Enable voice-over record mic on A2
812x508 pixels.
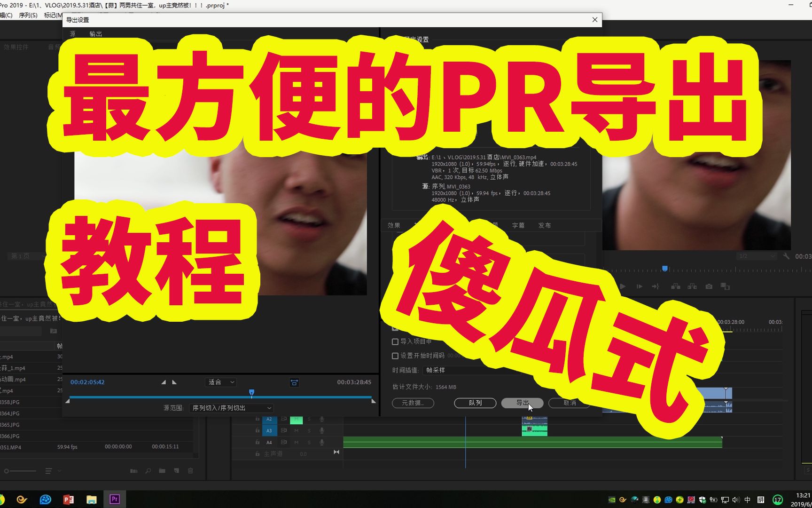point(322,419)
